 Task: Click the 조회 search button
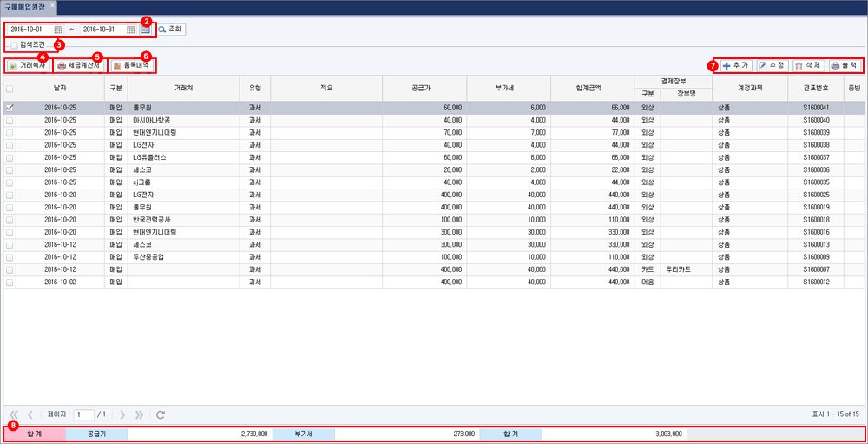[172, 30]
